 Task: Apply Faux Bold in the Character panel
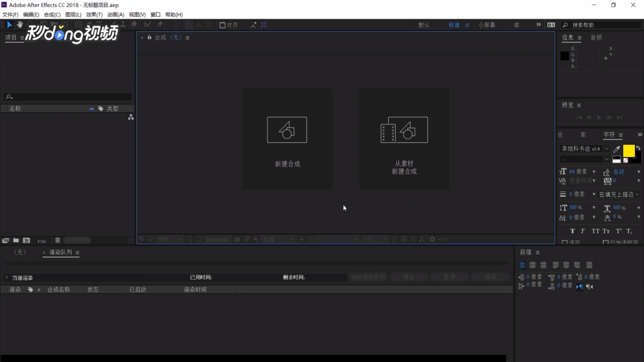click(x=572, y=231)
